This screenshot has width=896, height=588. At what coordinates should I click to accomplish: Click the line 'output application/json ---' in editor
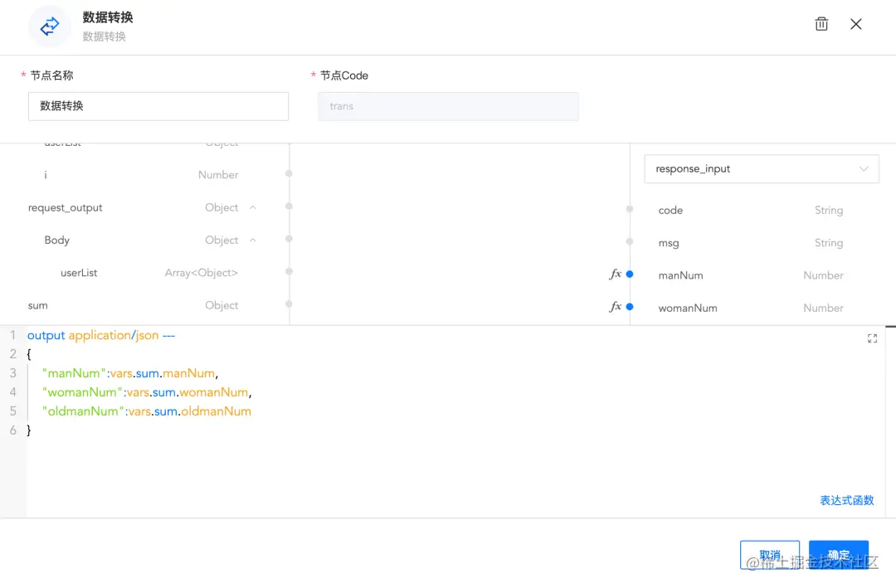pyautogui.click(x=101, y=335)
